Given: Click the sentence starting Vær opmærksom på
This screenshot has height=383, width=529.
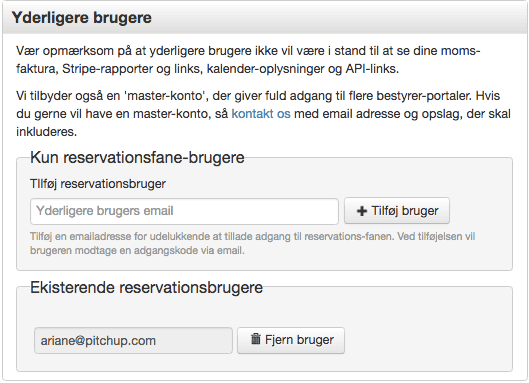Looking at the screenshot, I should [x=248, y=60].
